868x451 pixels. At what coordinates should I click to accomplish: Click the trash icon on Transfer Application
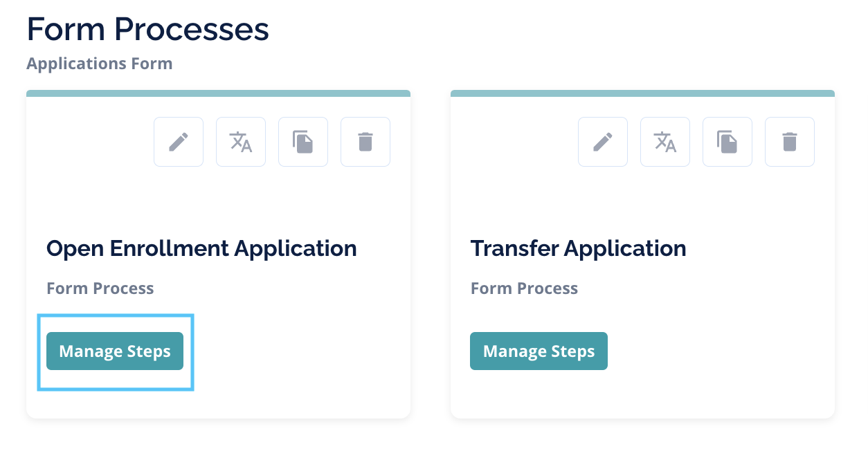[790, 142]
